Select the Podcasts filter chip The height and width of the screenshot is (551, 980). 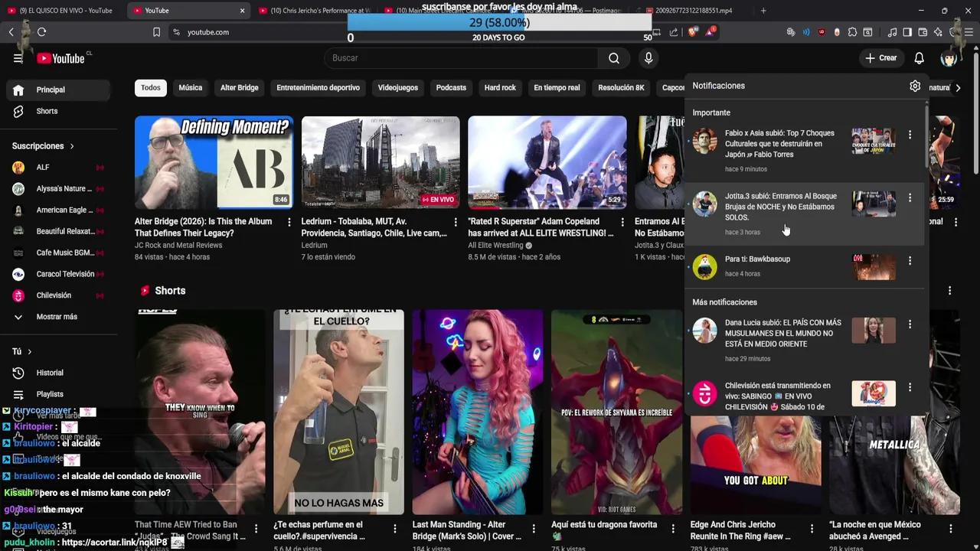point(451,88)
